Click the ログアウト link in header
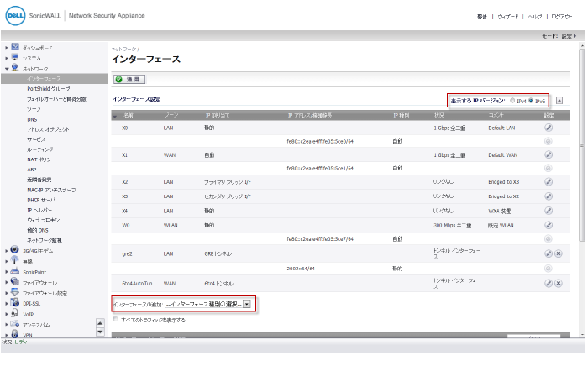588x371 pixels. pyautogui.click(x=561, y=17)
